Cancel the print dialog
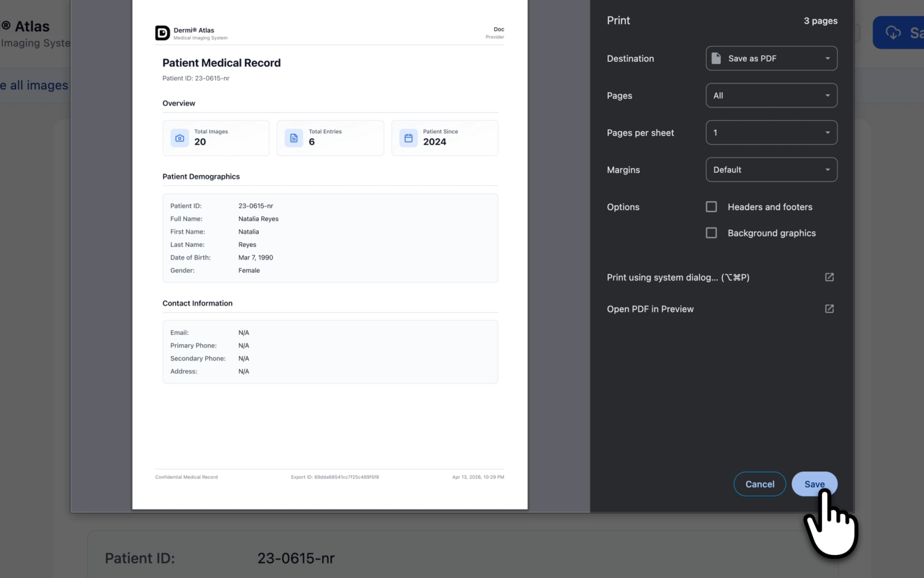924x578 pixels. click(x=759, y=484)
